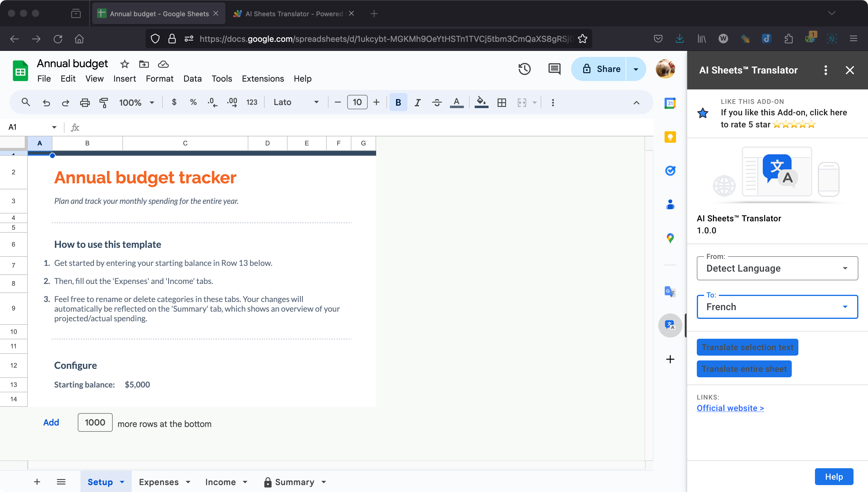Select the paint bucket fill icon
868x492 pixels.
(x=481, y=102)
